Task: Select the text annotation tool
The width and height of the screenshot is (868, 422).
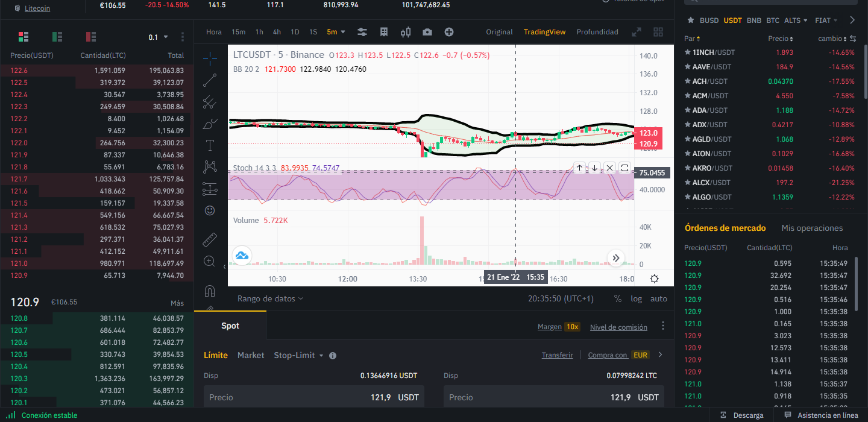Action: point(210,145)
